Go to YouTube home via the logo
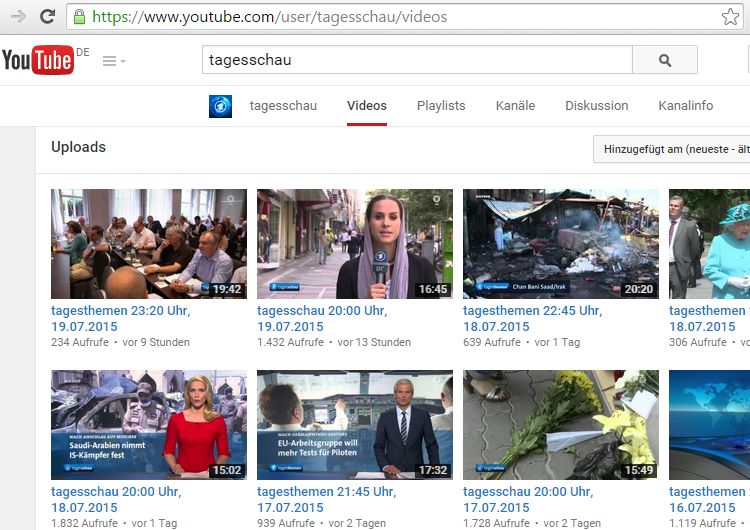The image size is (750, 530). click(x=38, y=60)
